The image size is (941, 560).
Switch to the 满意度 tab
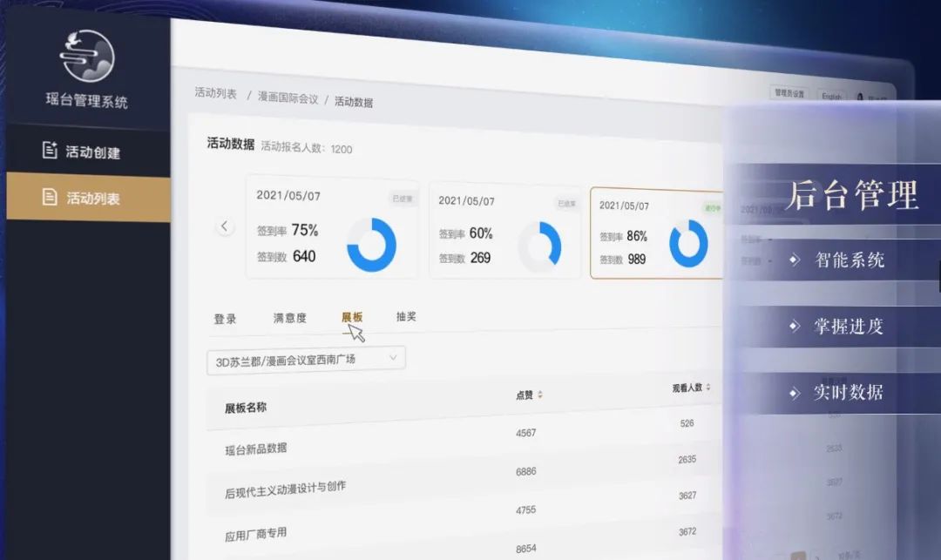[290, 318]
